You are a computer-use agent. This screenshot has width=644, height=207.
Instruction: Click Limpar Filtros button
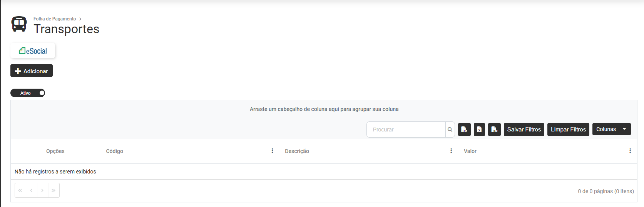pos(568,130)
